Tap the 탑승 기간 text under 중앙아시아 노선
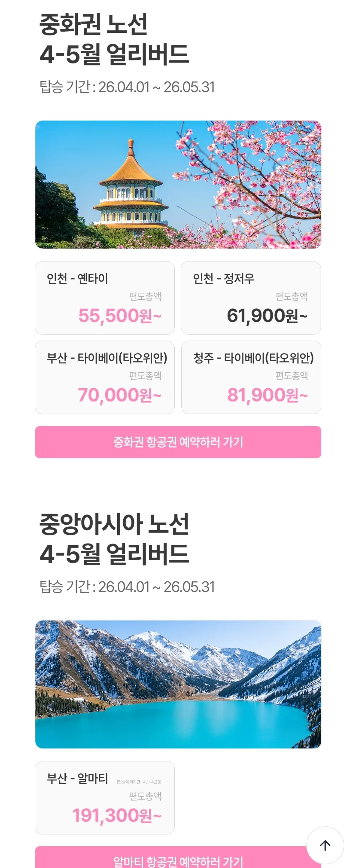Screen dimensions: 358x868 pos(127,587)
